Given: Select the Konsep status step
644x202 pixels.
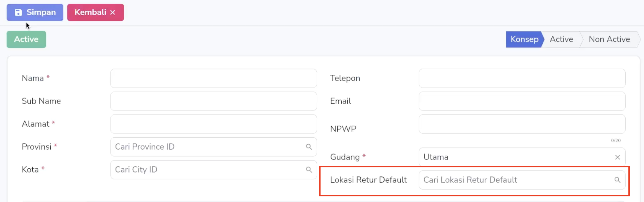Looking at the screenshot, I should 524,39.
